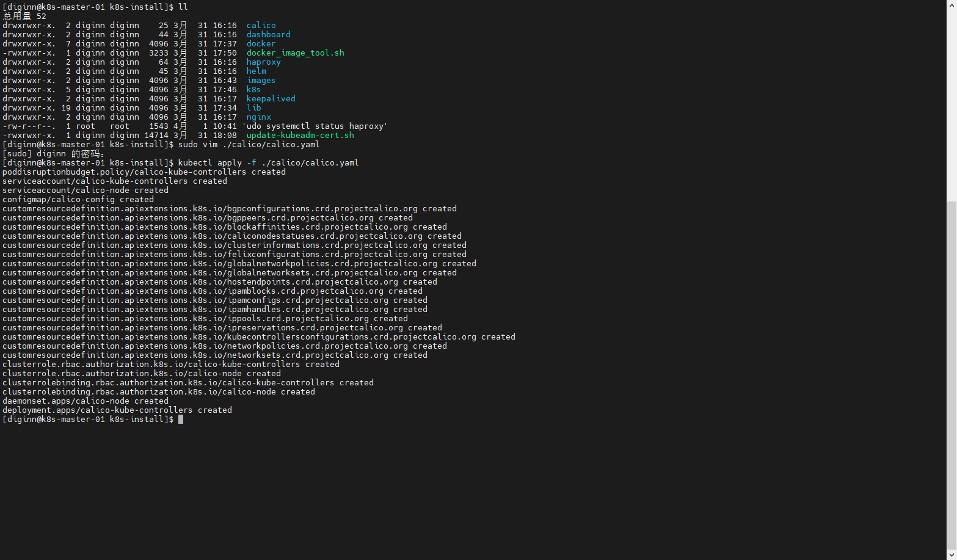
Task: Click the nginx directory name
Action: [x=258, y=117]
